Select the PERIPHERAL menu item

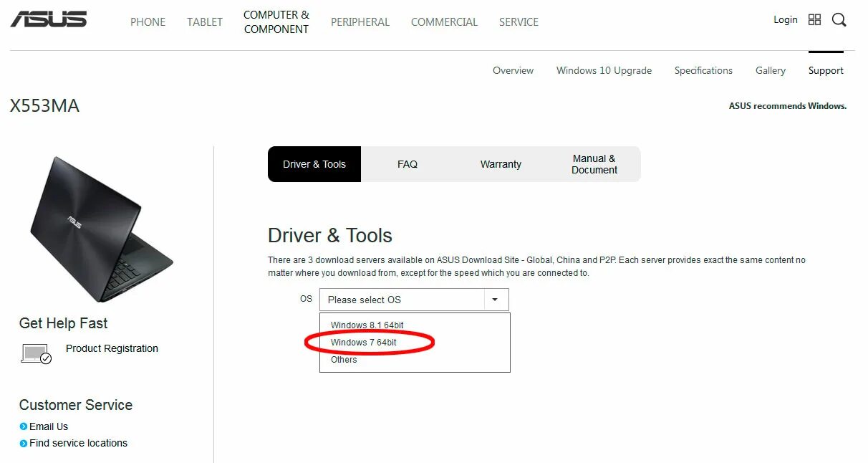pyautogui.click(x=360, y=22)
